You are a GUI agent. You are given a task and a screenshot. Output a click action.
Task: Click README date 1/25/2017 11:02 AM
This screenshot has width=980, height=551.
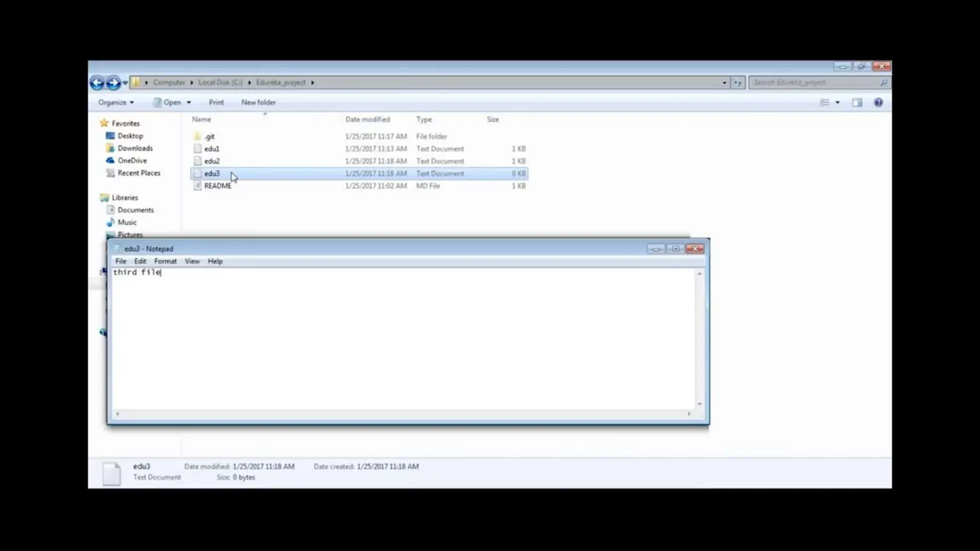pos(376,186)
